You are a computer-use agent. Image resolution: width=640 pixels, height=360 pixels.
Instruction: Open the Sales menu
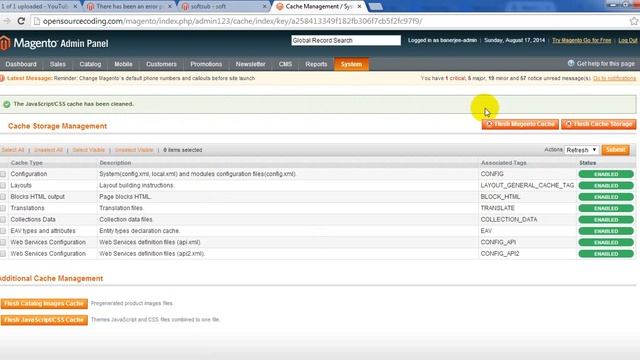(58, 64)
